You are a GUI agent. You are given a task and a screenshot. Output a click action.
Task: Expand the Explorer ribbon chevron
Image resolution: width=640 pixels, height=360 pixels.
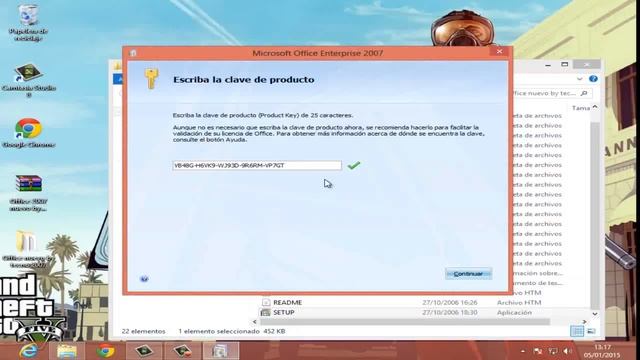[580, 79]
